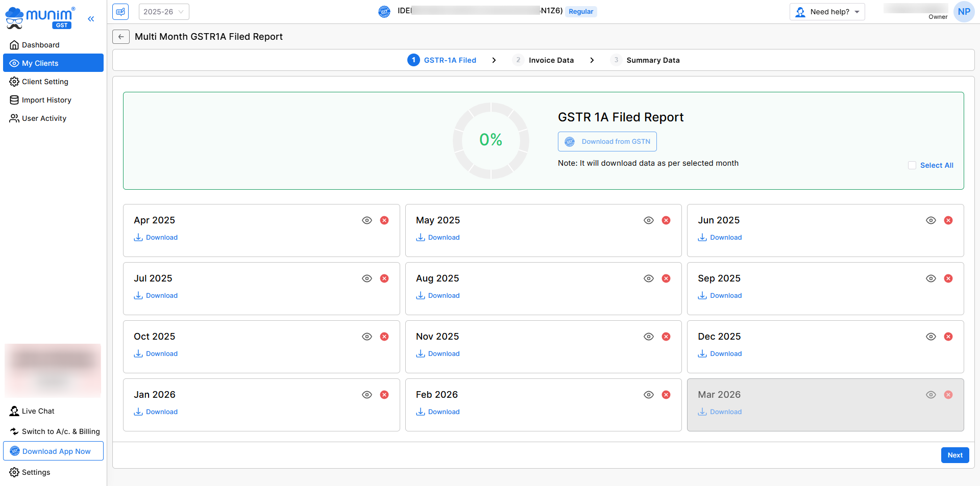Click red cross status icon for Apr 2025
Screen dimensions: 980x486
[384, 220]
